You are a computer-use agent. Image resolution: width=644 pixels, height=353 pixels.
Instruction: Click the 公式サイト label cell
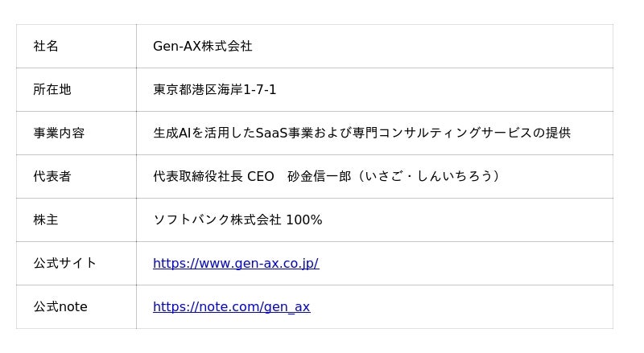pyautogui.click(x=64, y=264)
